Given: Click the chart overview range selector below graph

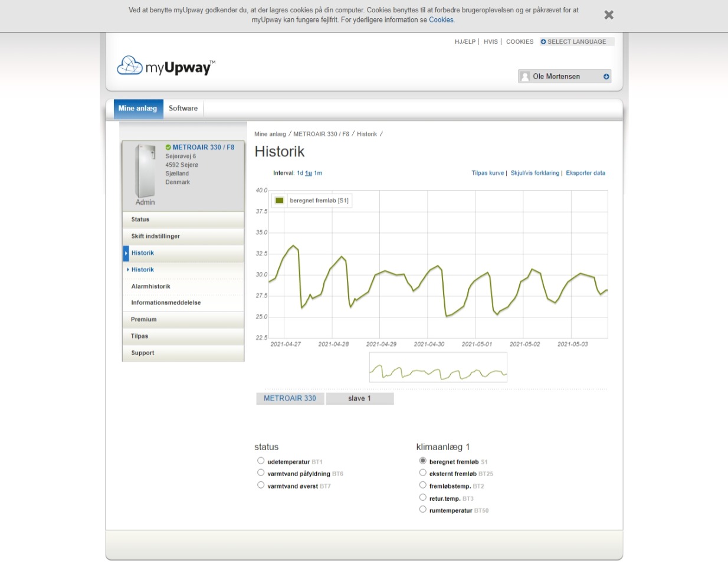Looking at the screenshot, I should click(x=438, y=368).
